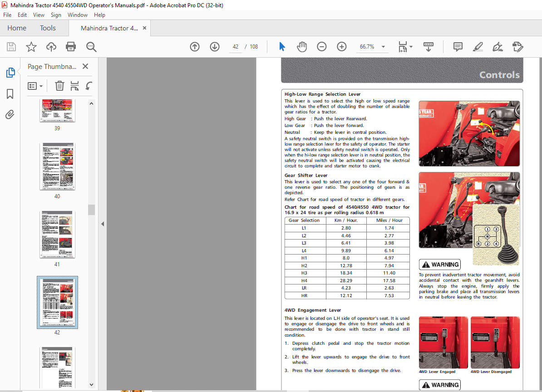Select the page 40 thumbnail
542x392 pixels.
click(x=57, y=167)
